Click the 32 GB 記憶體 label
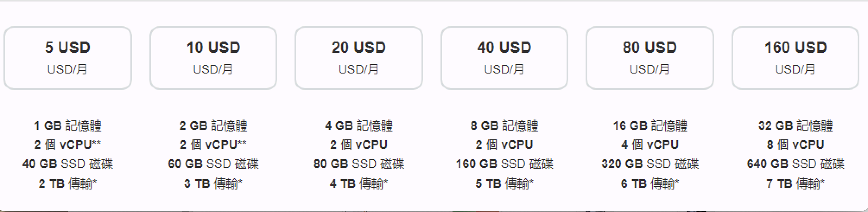Screen dimensions: 868x212 (795, 126)
